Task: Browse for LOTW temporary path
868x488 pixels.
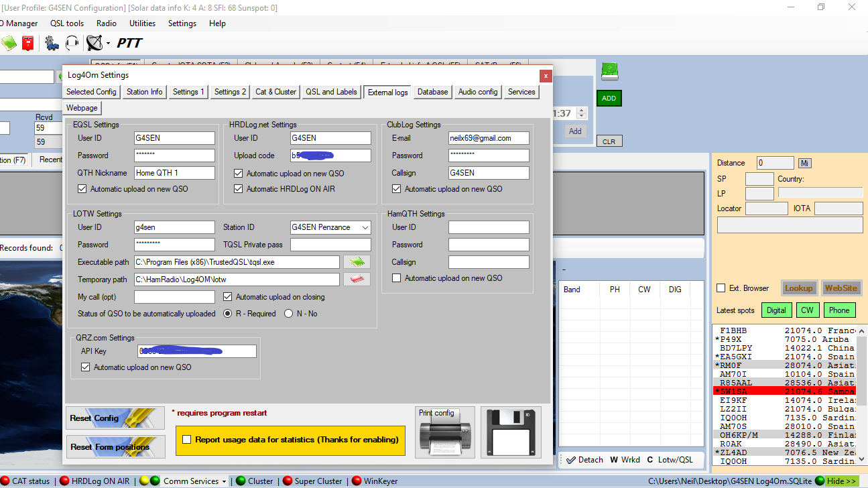Action: [x=357, y=280]
